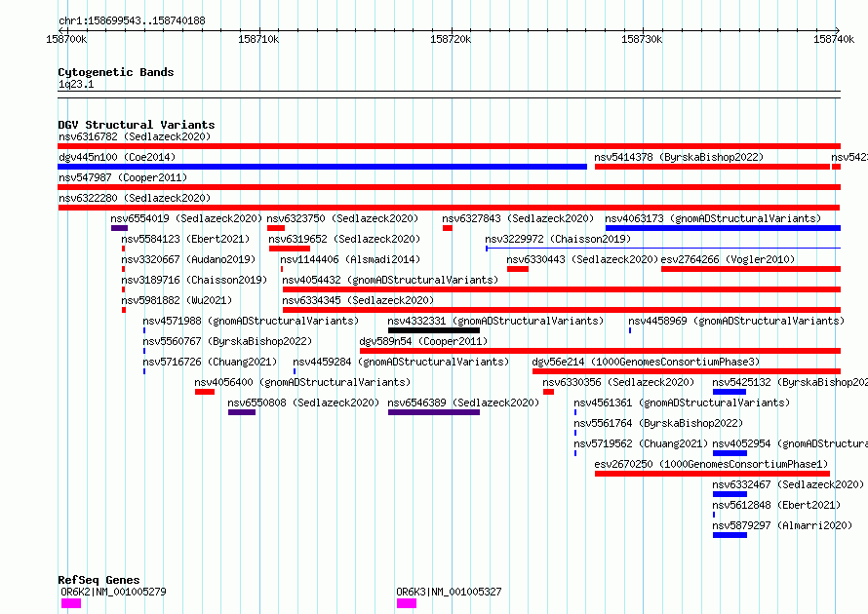Click the small red bar under nsv6330356
This screenshot has width=868, height=614.
(x=548, y=392)
